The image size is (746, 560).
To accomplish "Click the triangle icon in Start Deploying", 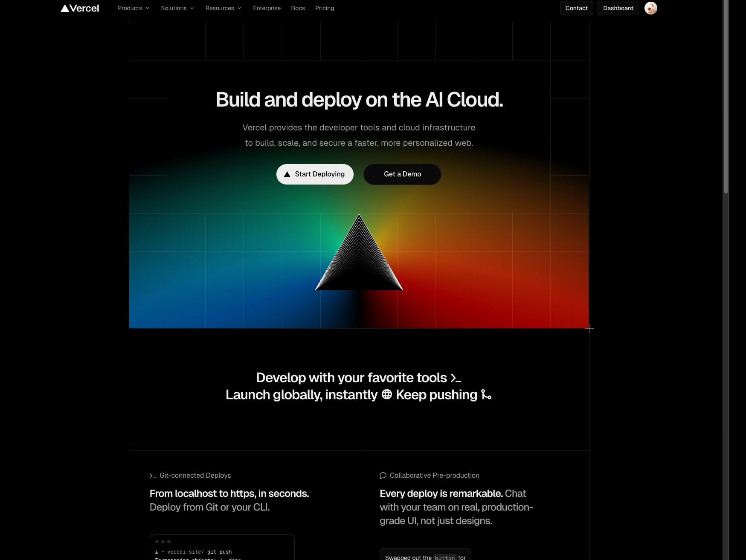I will point(287,174).
